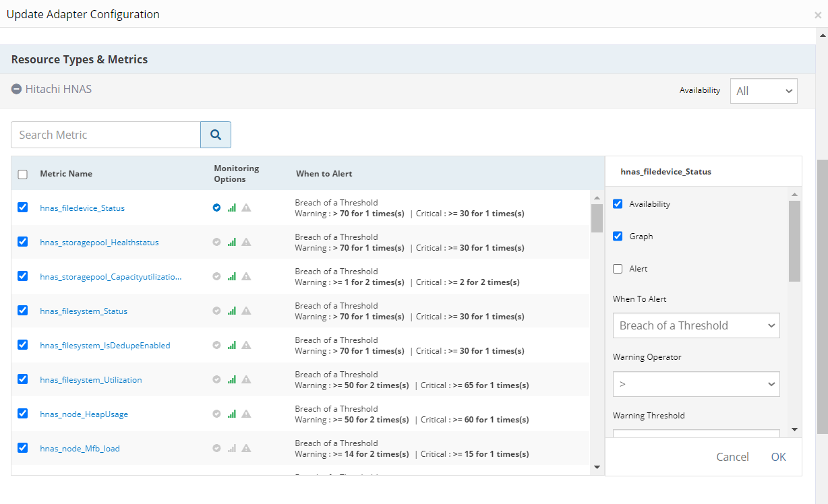Screen dimensions: 828x504
Task: Click the Warning Threshold input field
Action: tap(696, 434)
